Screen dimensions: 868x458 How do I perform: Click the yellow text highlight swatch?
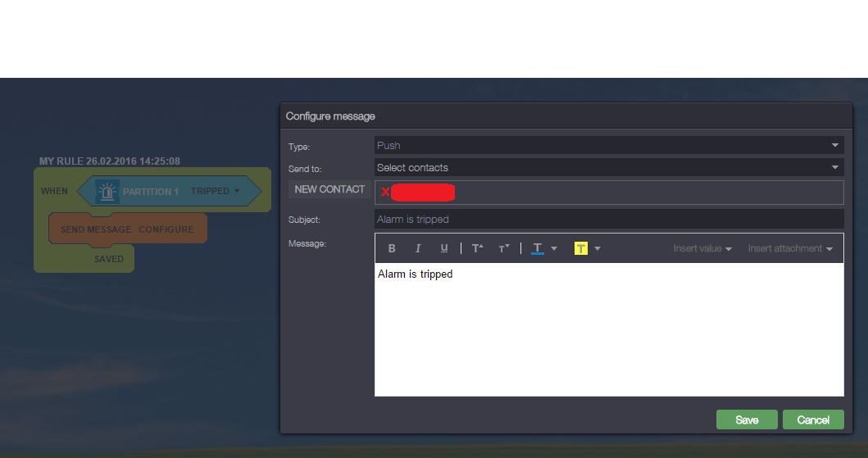pyautogui.click(x=581, y=248)
